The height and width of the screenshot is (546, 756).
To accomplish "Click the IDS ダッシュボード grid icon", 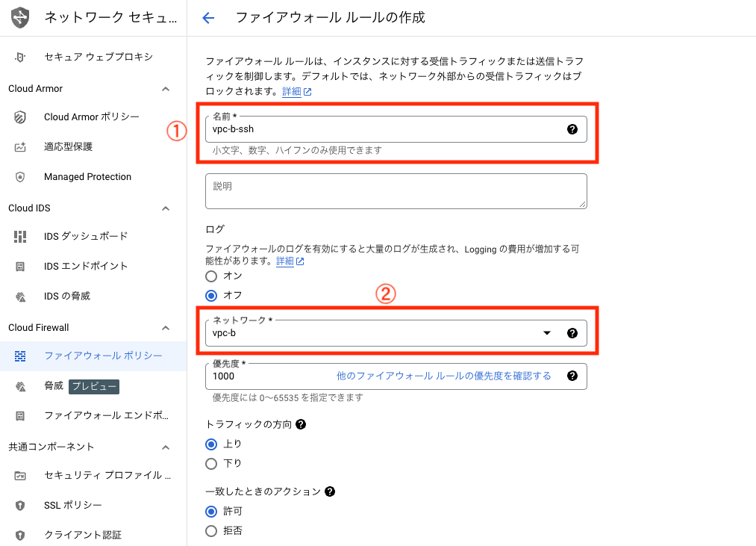I will pyautogui.click(x=19, y=237).
